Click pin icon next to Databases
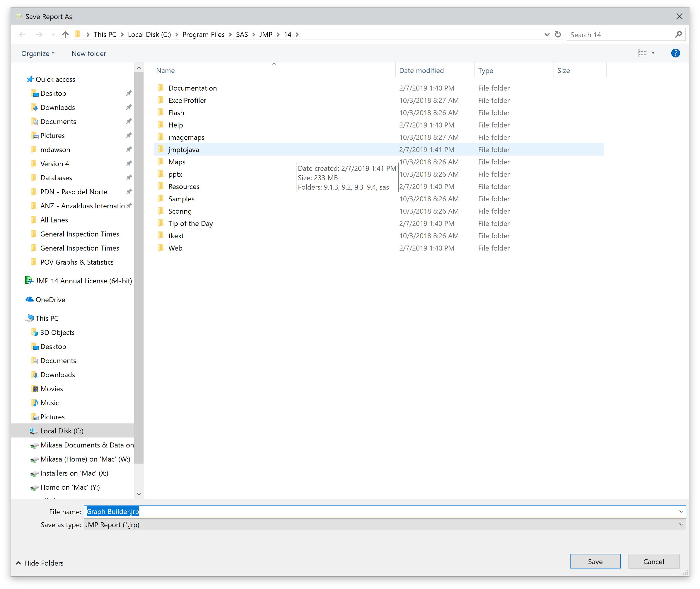This screenshot has width=700, height=589. 129,178
